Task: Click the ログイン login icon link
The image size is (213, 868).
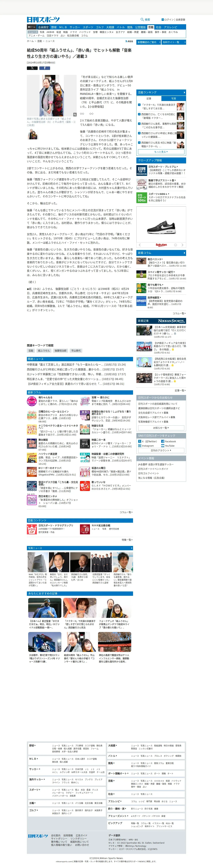Action: [168, 20]
